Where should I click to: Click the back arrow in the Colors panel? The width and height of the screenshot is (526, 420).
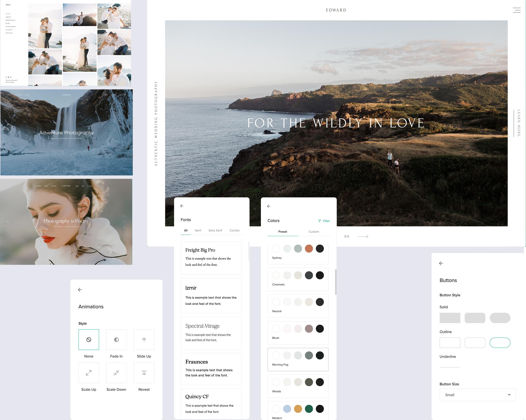[269, 206]
